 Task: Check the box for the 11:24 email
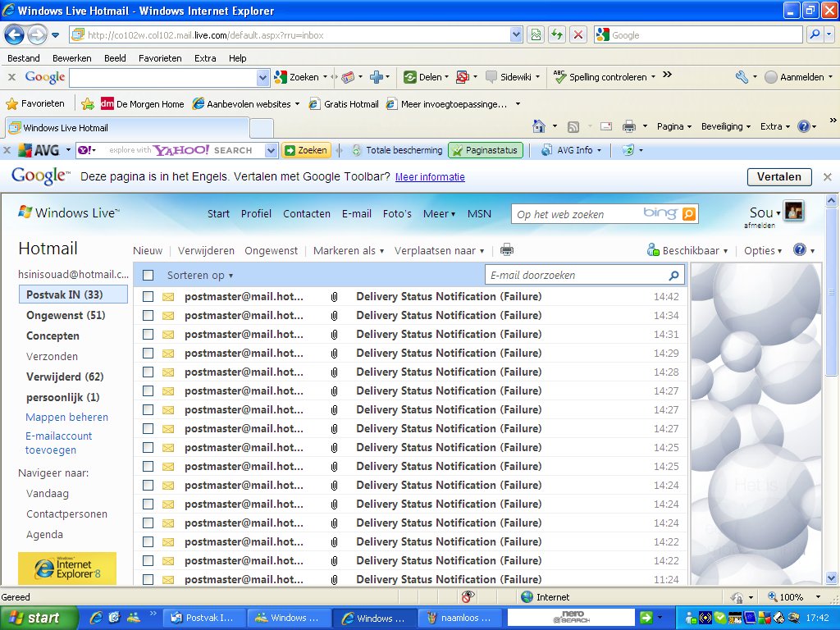[148, 580]
